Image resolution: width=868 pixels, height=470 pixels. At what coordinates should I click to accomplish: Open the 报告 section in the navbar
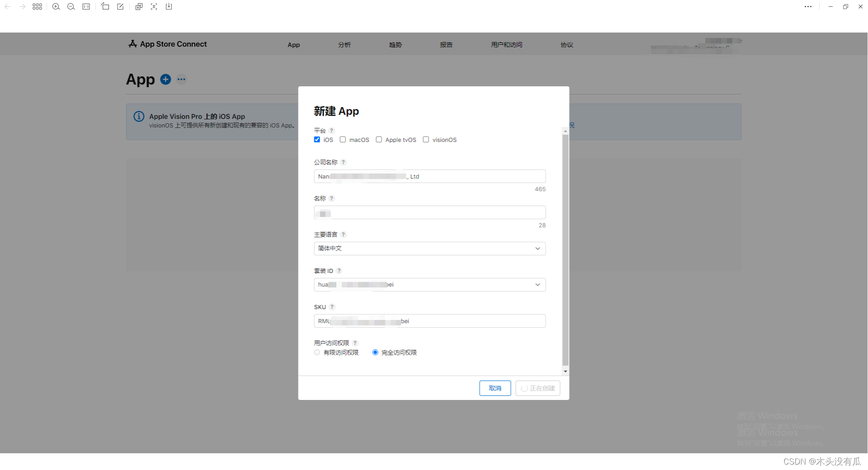[x=446, y=44]
